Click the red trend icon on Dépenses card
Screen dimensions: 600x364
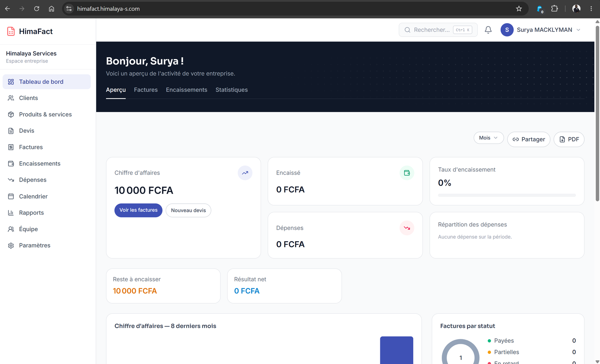coord(407,228)
